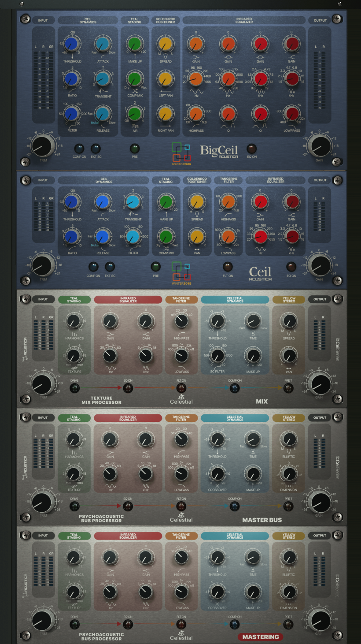Click HARMONICS knob on Master Bus processor
361x644 pixels.
pos(74,440)
